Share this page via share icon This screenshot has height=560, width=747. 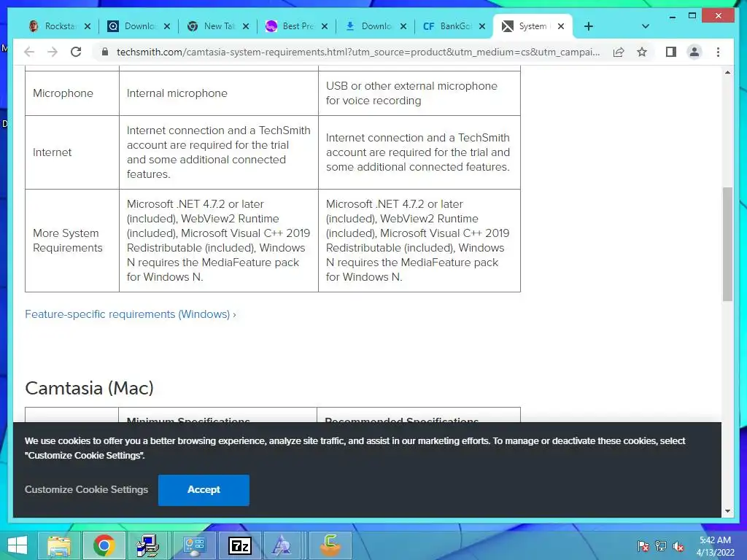pos(619,52)
